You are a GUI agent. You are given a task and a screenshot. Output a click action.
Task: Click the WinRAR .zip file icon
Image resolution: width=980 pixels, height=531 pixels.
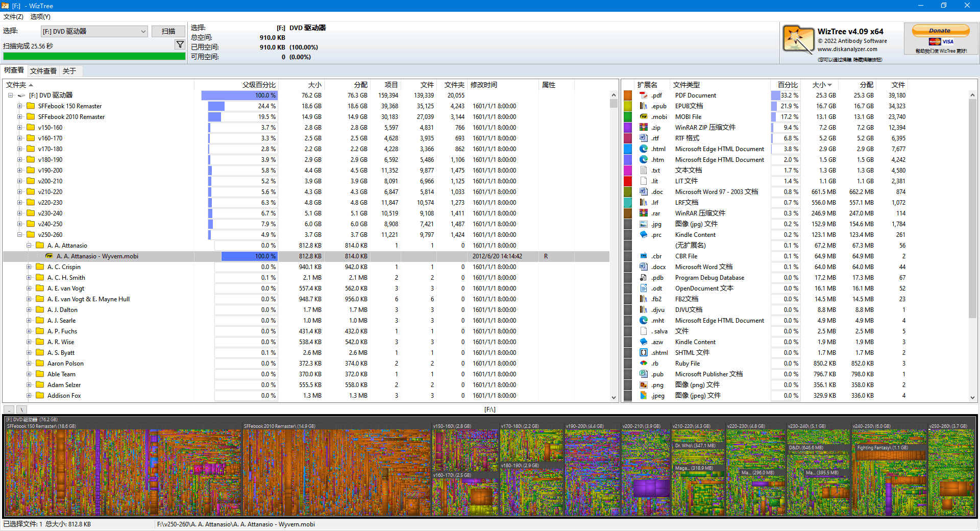(x=644, y=128)
